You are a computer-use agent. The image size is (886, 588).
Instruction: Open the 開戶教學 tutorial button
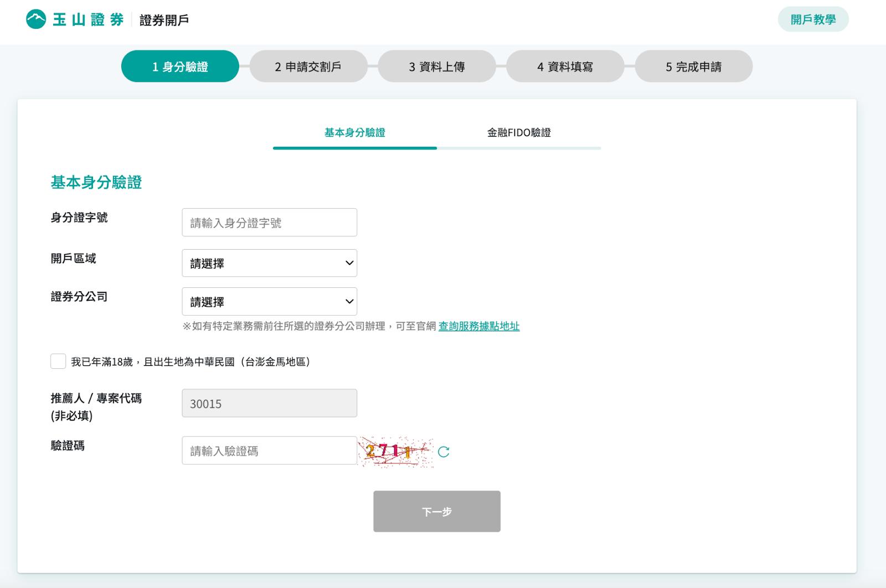812,19
